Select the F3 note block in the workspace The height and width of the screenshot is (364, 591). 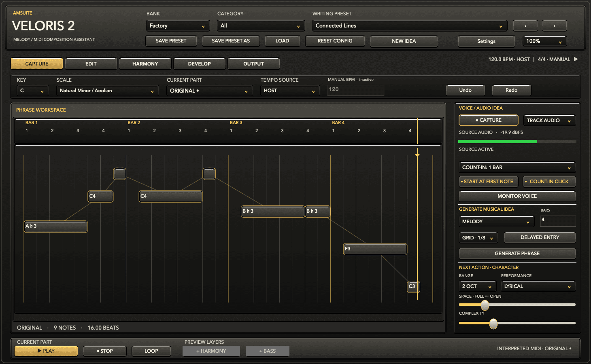[x=375, y=249]
